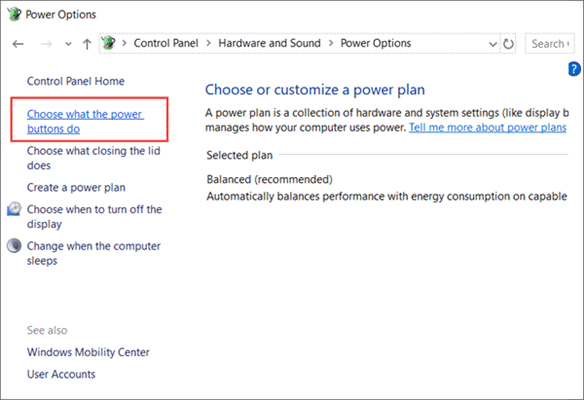This screenshot has height=400, width=584.
Task: Select Control Panel in the breadcrumb
Action: coord(166,43)
